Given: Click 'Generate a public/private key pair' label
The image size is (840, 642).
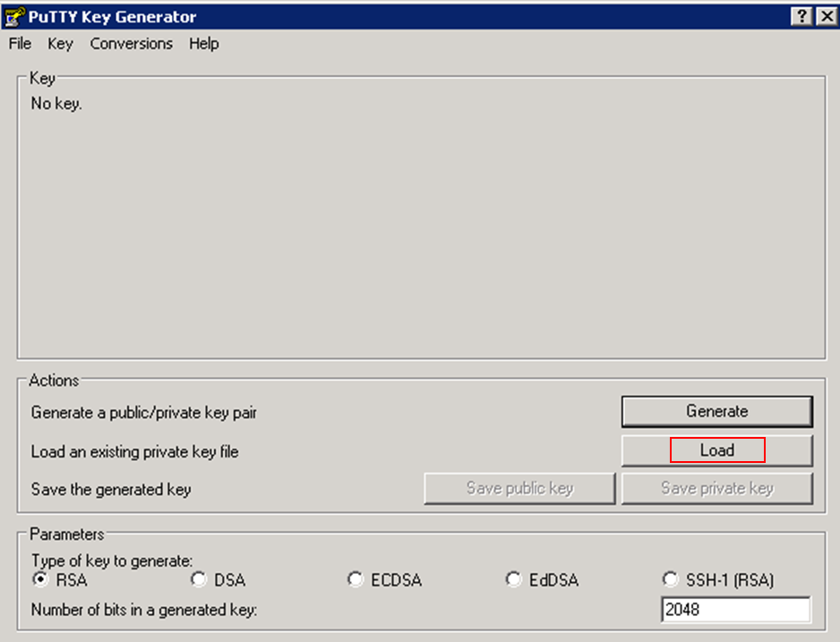Looking at the screenshot, I should coord(143,412).
